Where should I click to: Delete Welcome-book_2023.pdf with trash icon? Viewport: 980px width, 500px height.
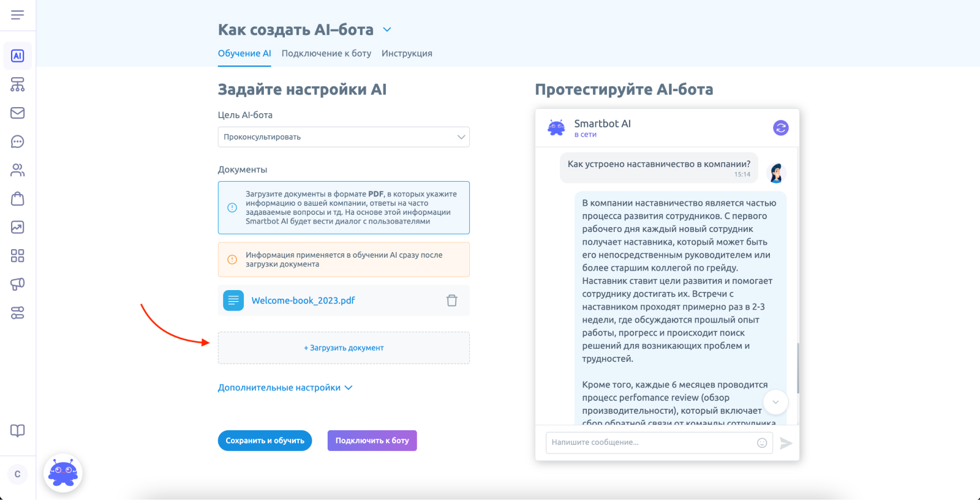[x=452, y=300]
